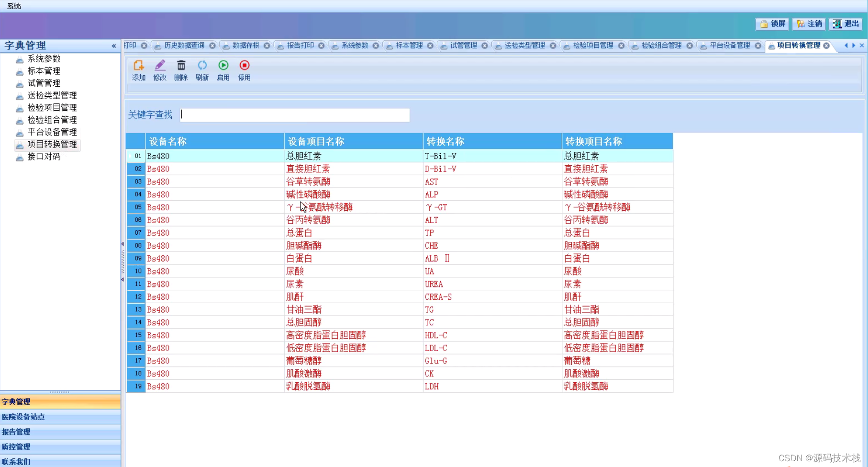Switch to the 历史数据查询 tab
Screen dimensions: 868x467
(184, 46)
